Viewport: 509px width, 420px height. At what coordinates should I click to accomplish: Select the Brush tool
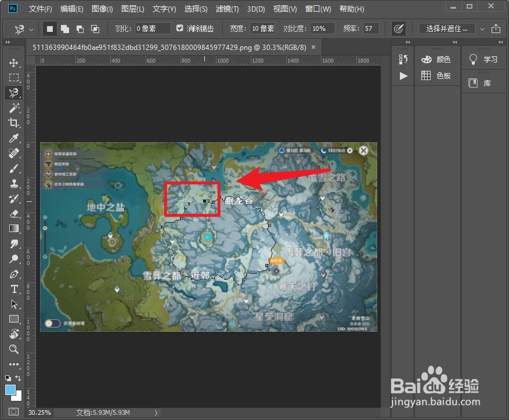[x=13, y=168]
